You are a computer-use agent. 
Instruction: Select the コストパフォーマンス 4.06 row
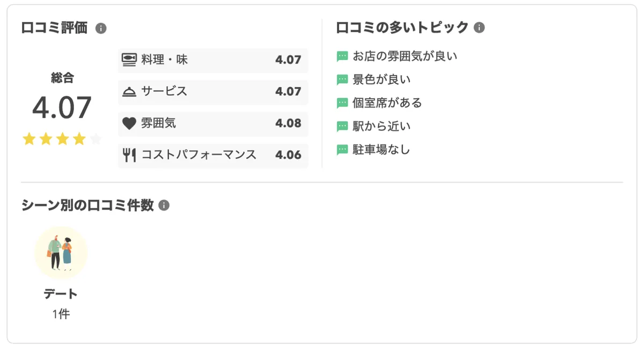(x=213, y=156)
